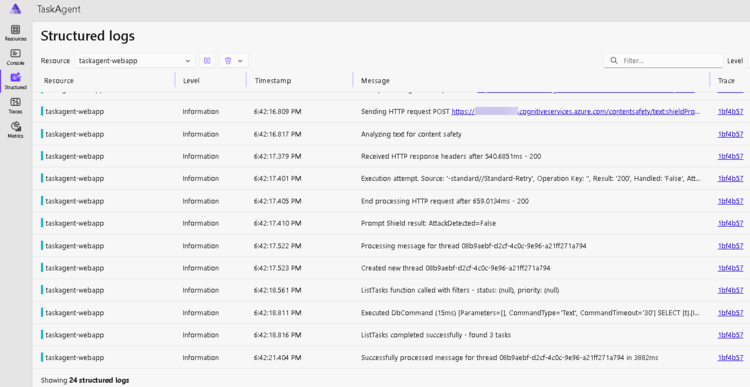Open trace link for 'Successfully processed message' row
This screenshot has height=387, width=750.
730,357
